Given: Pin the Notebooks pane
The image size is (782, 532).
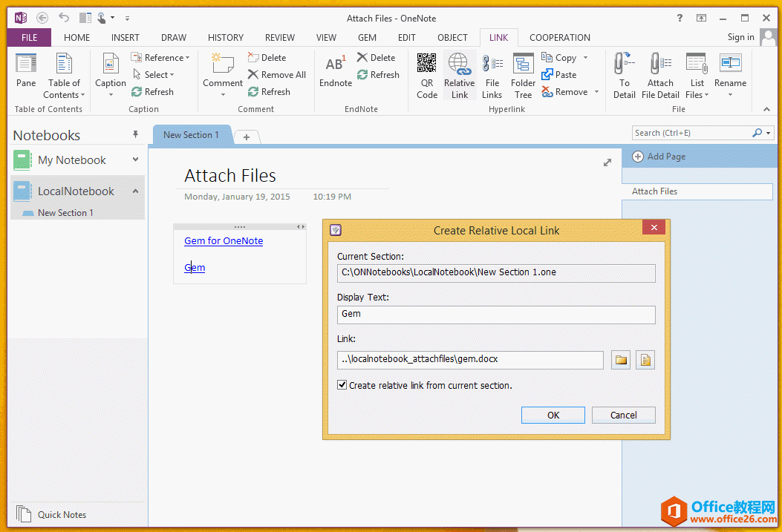Looking at the screenshot, I should [135, 134].
